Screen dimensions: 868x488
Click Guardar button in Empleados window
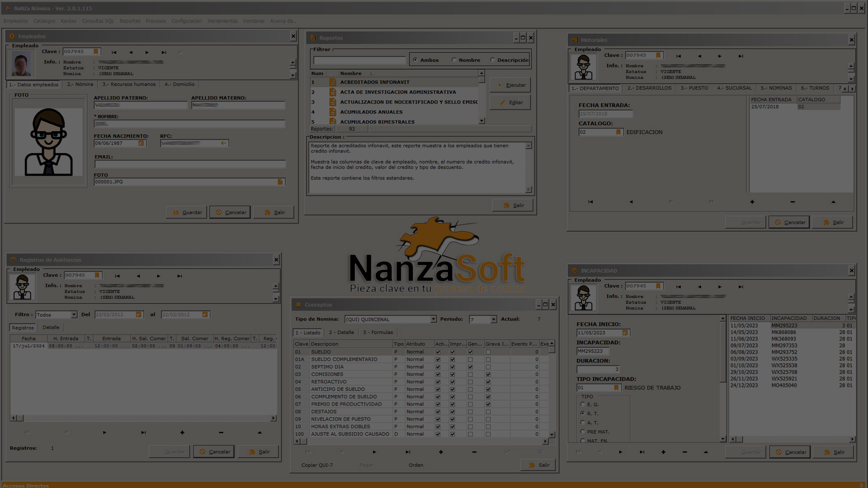point(187,212)
